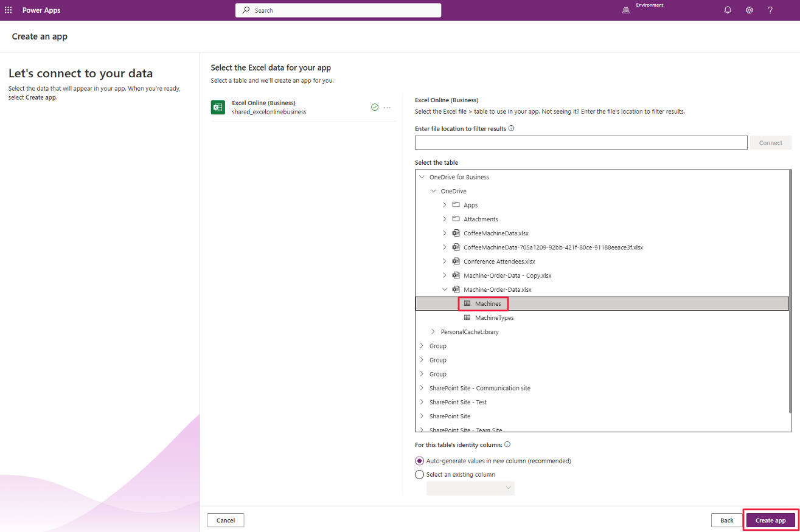Click the Conference Attendees.xlsx file icon
Screen dimensions: 800x532
point(456,261)
